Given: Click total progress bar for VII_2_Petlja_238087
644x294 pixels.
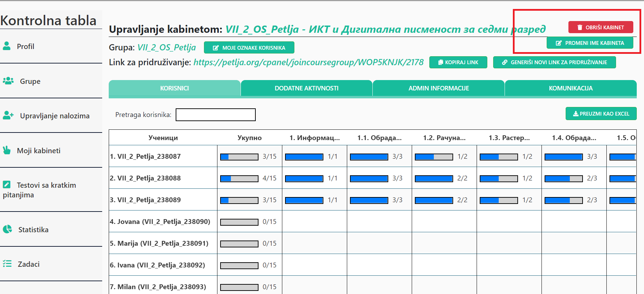Looking at the screenshot, I should [239, 157].
